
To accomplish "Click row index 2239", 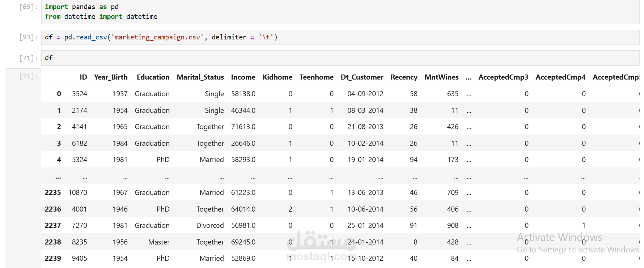I will click(x=53, y=258).
